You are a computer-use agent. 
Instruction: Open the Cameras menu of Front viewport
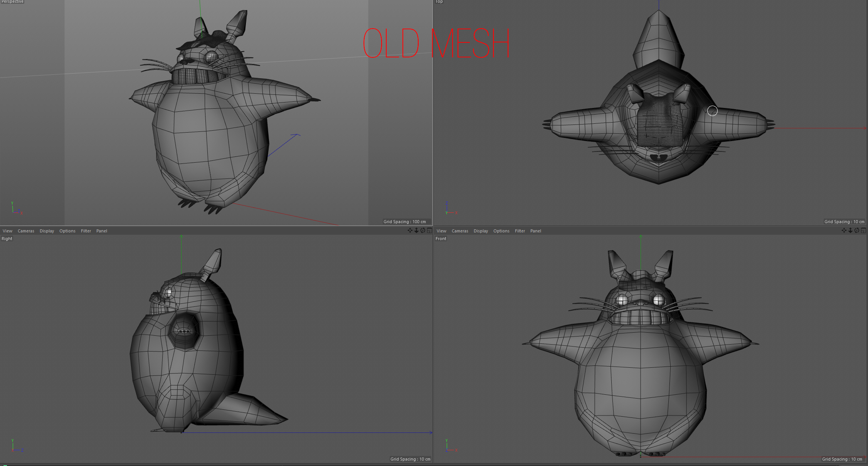(x=460, y=231)
